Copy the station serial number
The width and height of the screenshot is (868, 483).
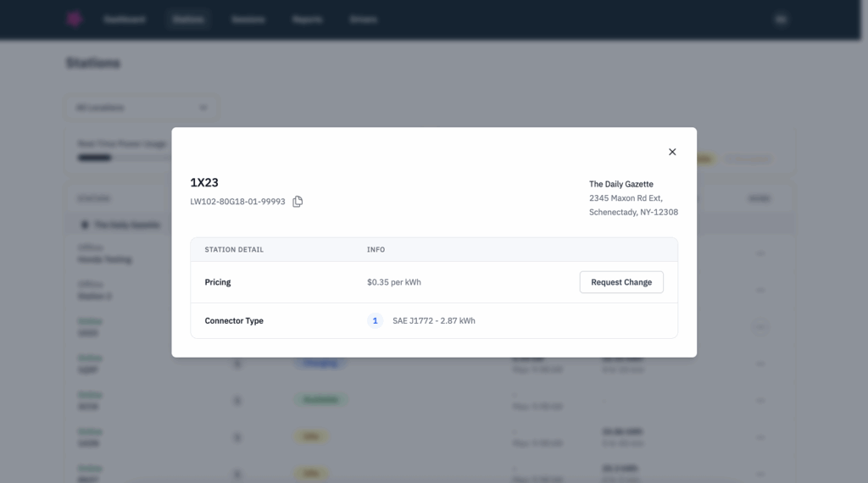[298, 202]
